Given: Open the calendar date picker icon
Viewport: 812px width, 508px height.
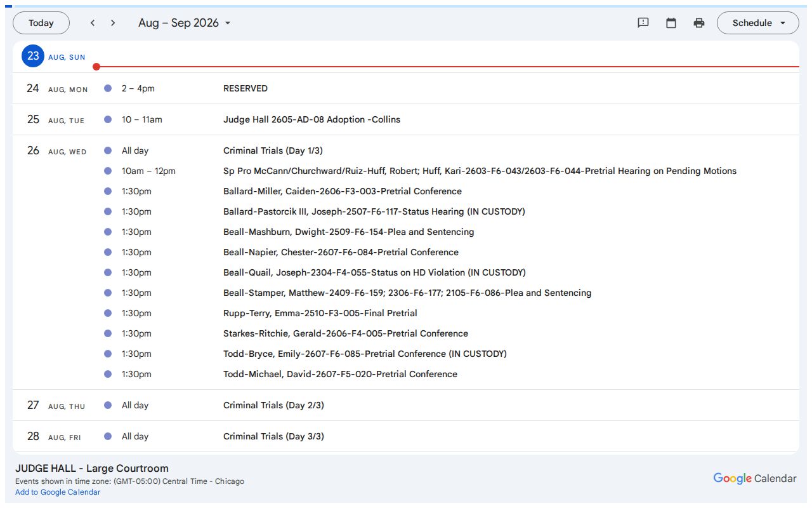Looking at the screenshot, I should tap(671, 23).
